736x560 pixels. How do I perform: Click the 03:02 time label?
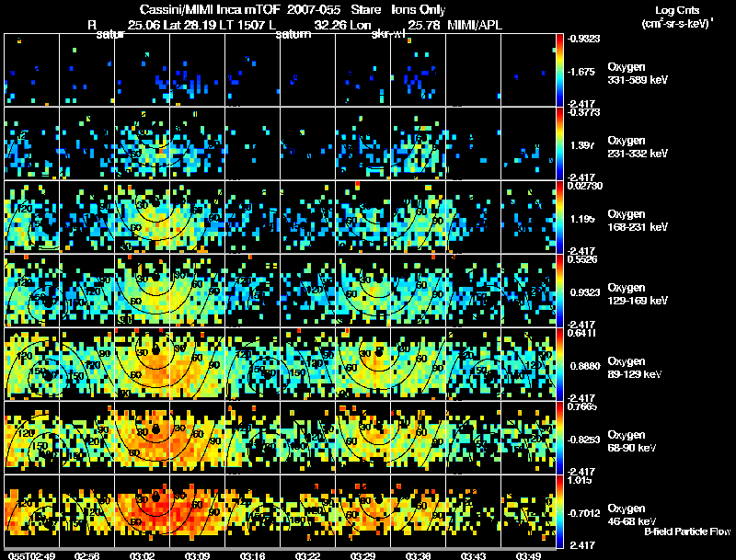tap(142, 555)
